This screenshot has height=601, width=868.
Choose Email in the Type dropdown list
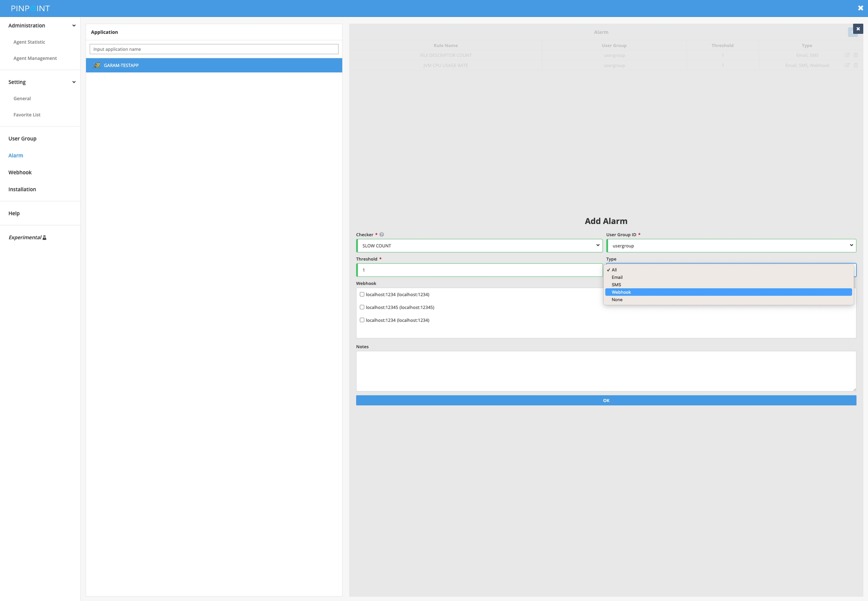(617, 277)
